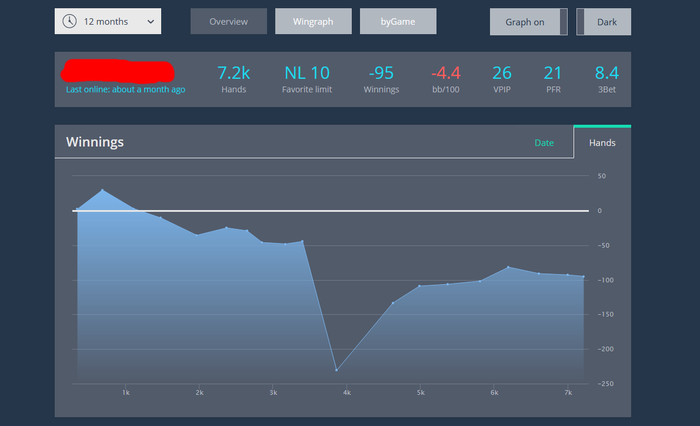
Task: Click the 26 VPIP statistic
Action: coord(502,79)
